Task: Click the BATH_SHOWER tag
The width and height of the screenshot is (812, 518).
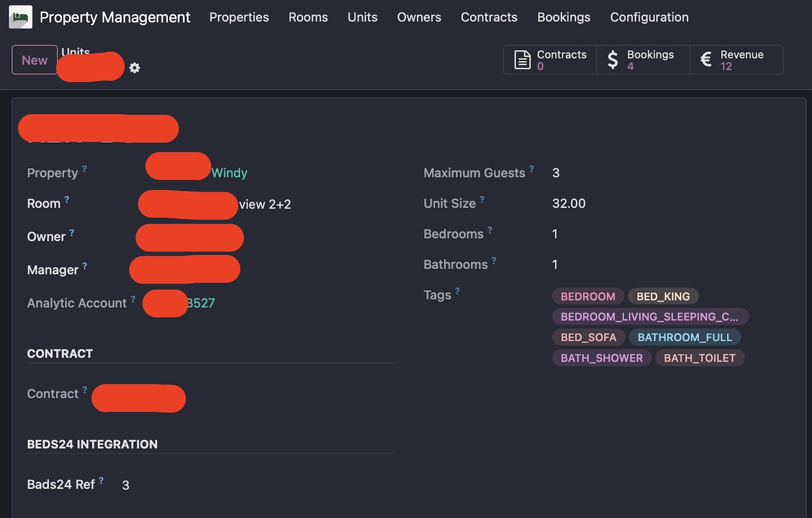Action: coord(601,358)
